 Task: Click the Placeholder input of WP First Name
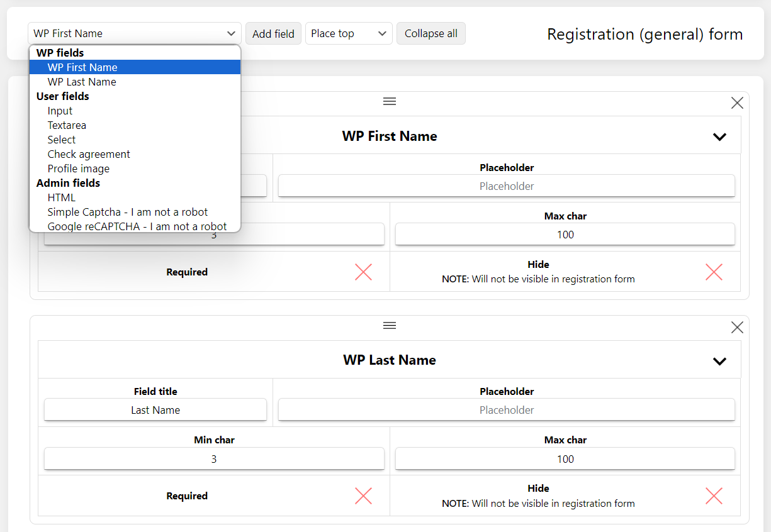click(507, 186)
